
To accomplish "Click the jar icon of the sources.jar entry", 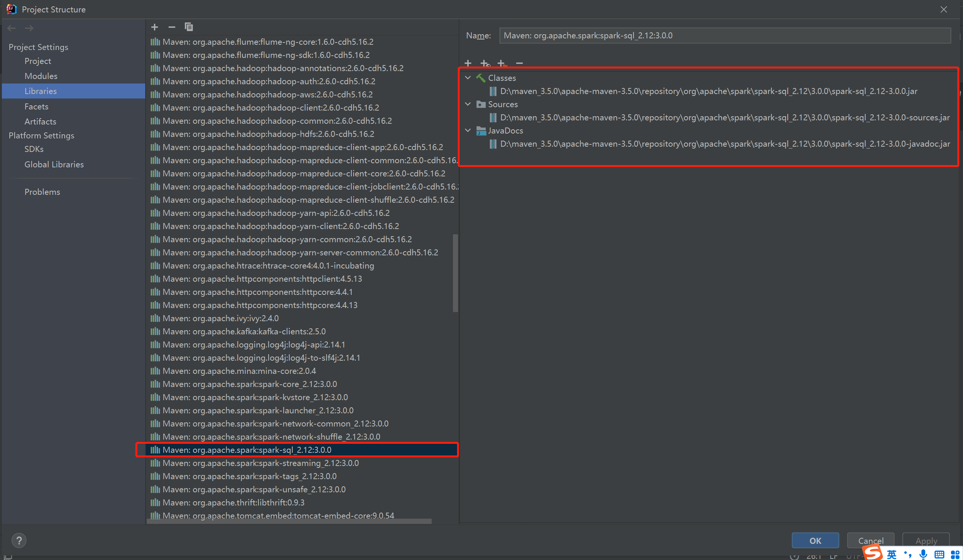I will coord(493,118).
